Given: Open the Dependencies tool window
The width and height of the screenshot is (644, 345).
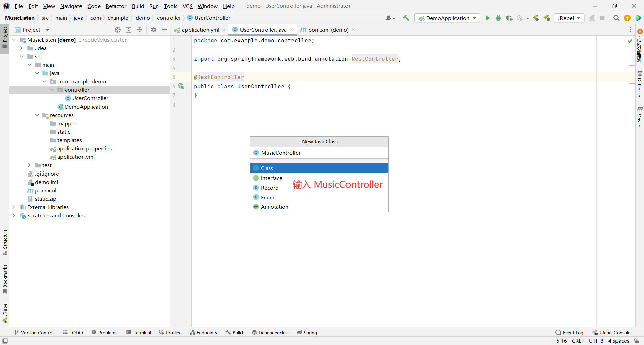Looking at the screenshot, I should [x=270, y=332].
